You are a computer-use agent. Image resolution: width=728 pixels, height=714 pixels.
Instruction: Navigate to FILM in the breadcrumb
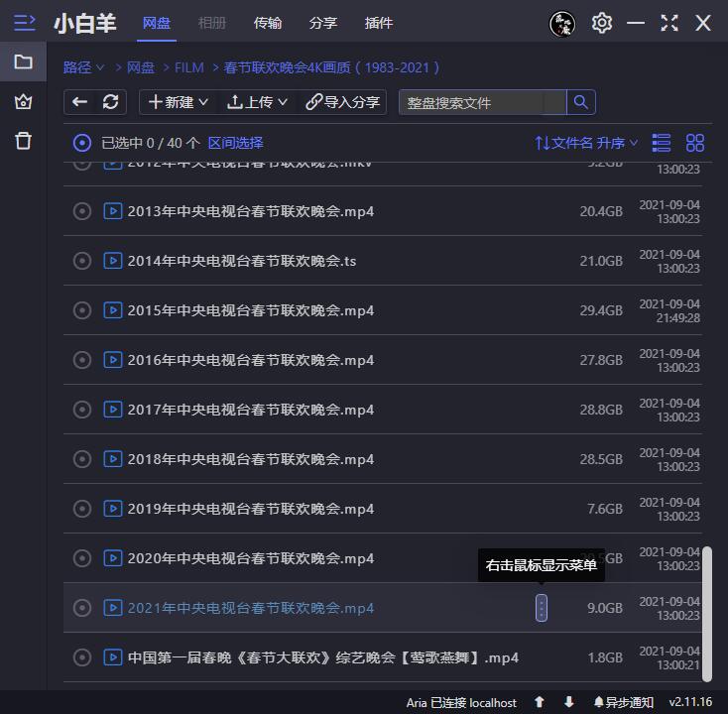pos(189,67)
